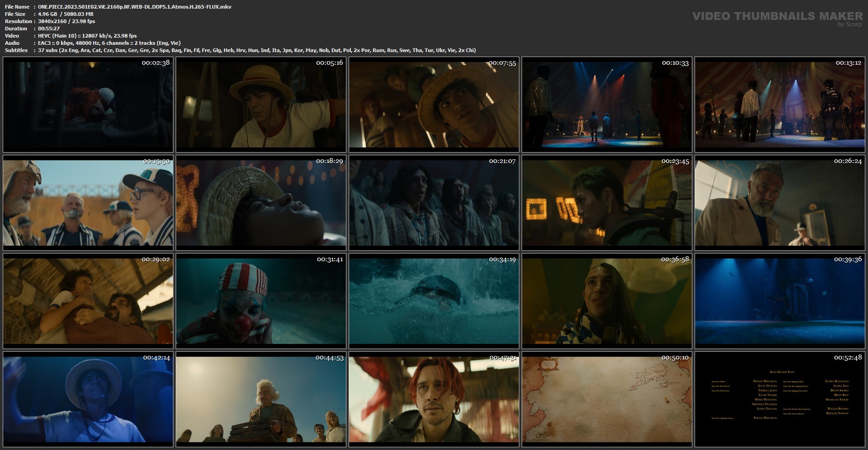Screen dimensions: 868x450
Task: Select the thumbnail stamped 00:29:02
Action: (x=88, y=301)
